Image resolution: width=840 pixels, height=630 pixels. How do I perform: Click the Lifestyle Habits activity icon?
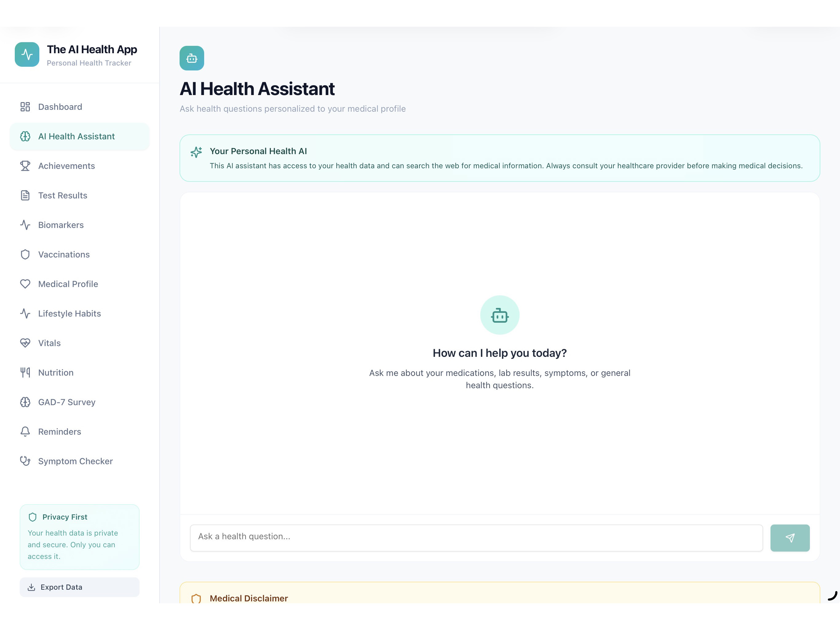[25, 313]
